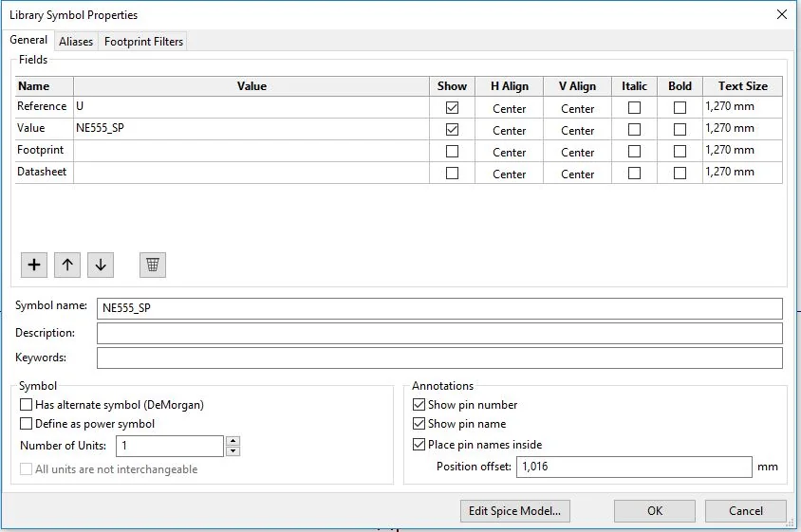Open V Align dropdown for Footprint row
This screenshot has width=801, height=532.
pyautogui.click(x=578, y=152)
